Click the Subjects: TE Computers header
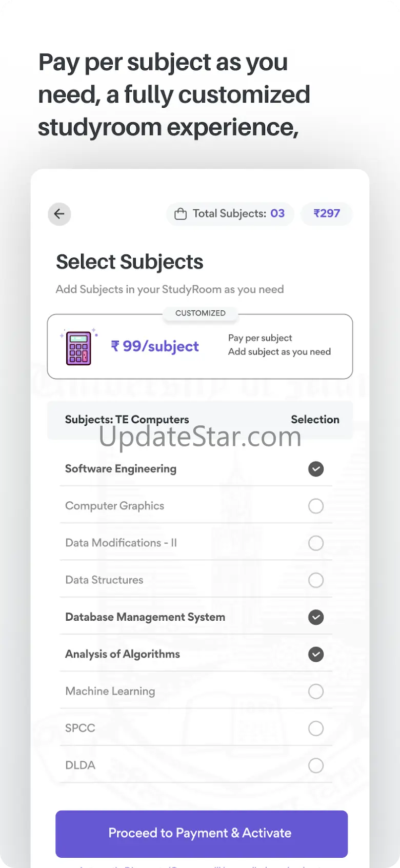Viewport: 400px width, 868px height. tap(127, 420)
